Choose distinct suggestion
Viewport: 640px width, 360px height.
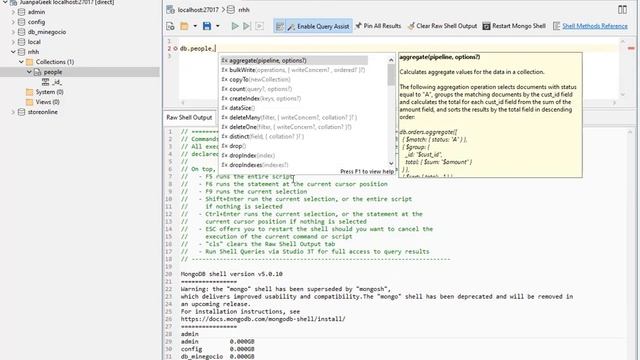click(294, 136)
